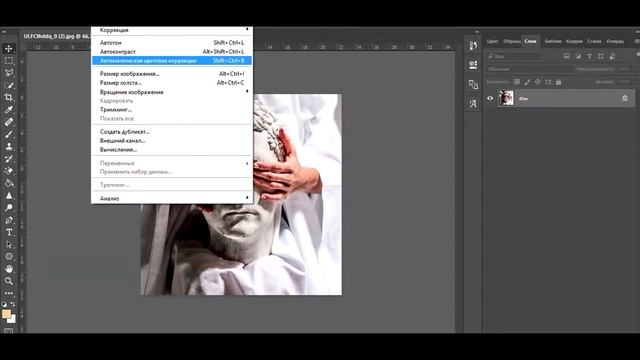Toggle pixel layers filter in Layers panel
The image size is (640, 360).
pos(567,56)
